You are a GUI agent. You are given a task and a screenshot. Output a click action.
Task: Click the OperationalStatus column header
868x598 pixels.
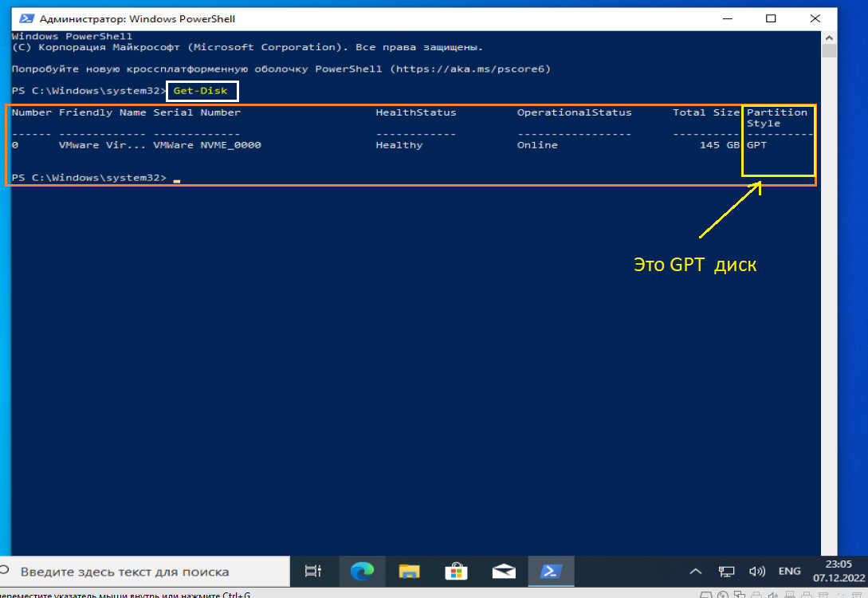coord(574,112)
